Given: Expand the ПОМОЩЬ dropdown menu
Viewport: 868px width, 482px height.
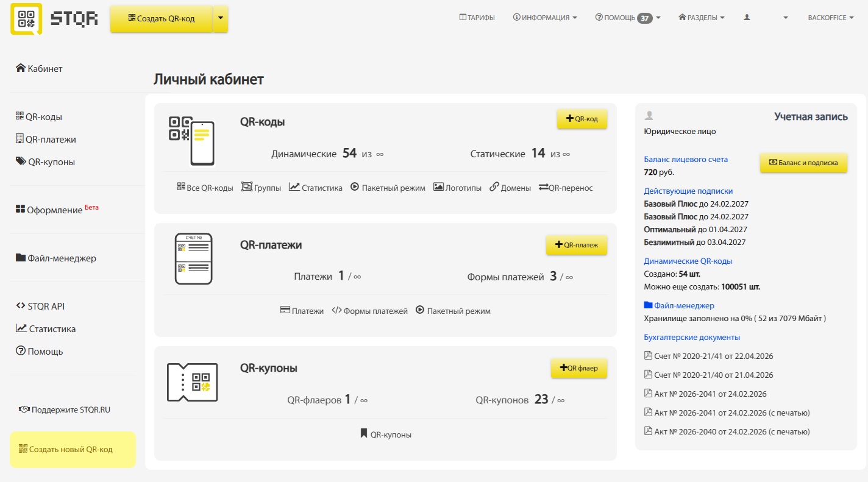Looking at the screenshot, I should coord(628,18).
